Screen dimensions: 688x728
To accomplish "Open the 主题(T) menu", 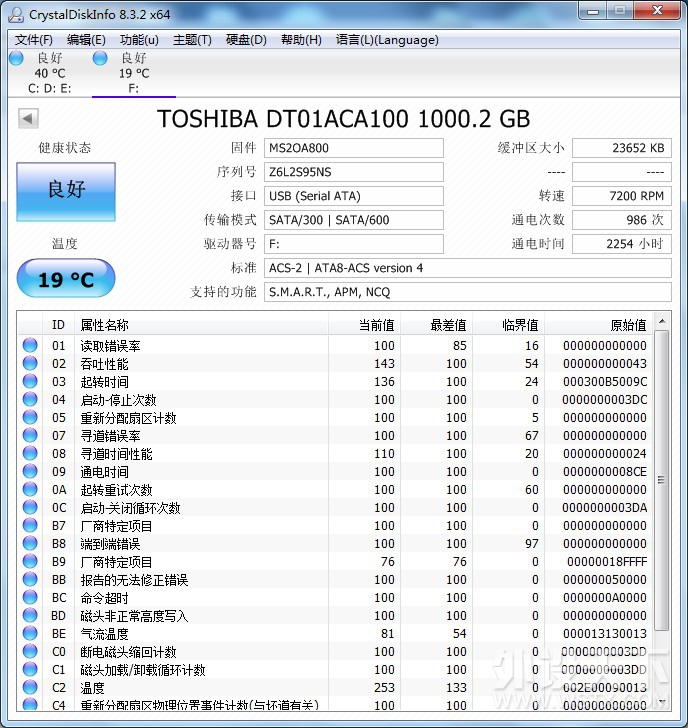I will (x=192, y=40).
